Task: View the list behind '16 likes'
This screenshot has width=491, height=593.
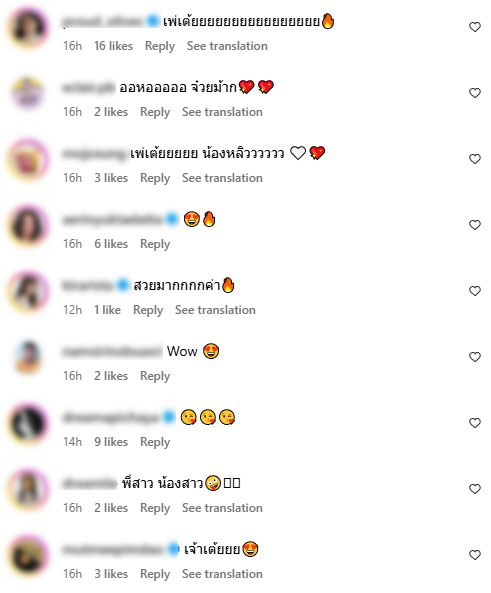Action: tap(113, 46)
